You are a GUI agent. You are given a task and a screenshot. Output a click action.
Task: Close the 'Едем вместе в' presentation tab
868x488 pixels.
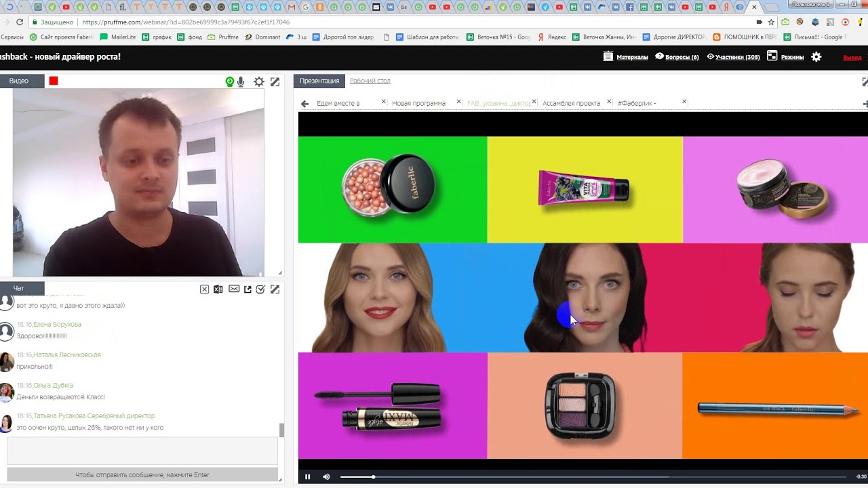(x=384, y=102)
